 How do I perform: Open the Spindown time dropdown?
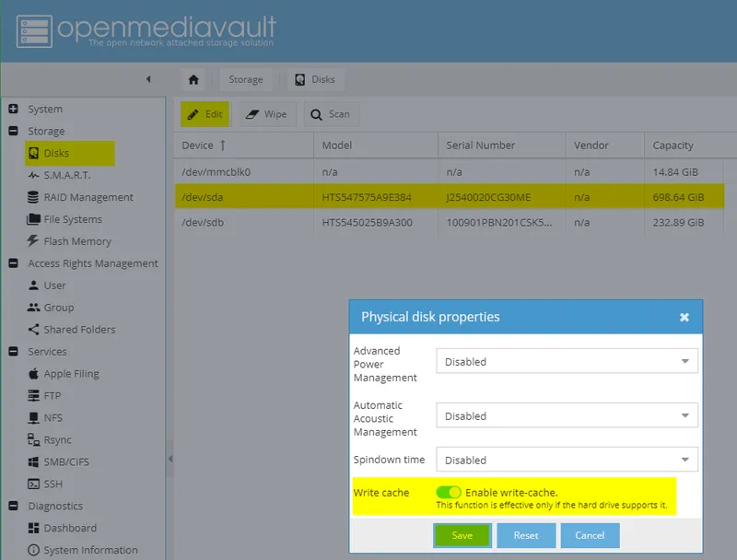(x=566, y=460)
